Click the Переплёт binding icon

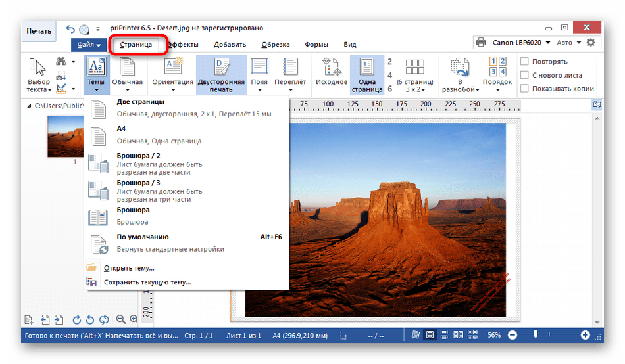[x=290, y=68]
